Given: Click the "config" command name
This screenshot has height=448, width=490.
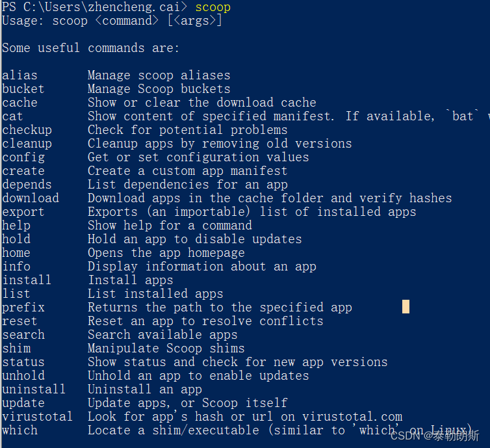Looking at the screenshot, I should coord(23,157).
